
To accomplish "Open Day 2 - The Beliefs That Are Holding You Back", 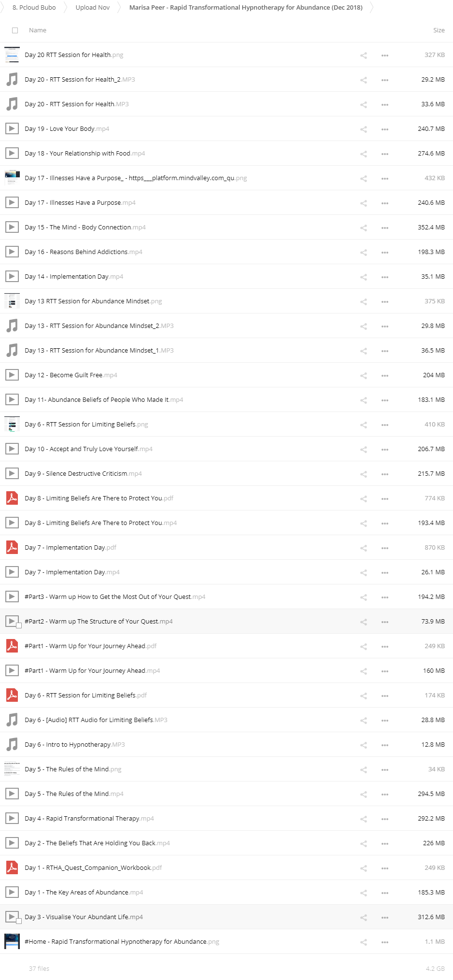I will pos(90,843).
